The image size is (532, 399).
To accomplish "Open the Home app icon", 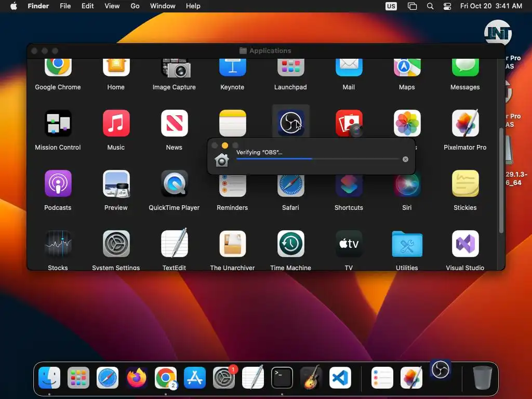I will coord(116,67).
